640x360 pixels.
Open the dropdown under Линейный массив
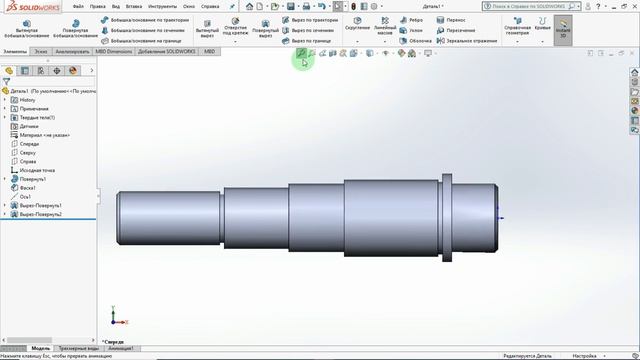(385, 42)
